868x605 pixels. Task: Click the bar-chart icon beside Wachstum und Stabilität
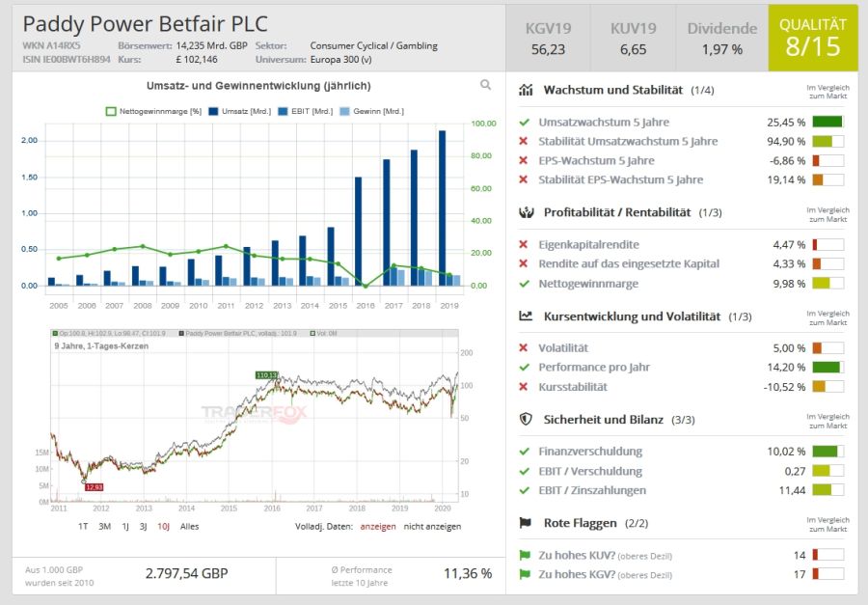coord(526,90)
